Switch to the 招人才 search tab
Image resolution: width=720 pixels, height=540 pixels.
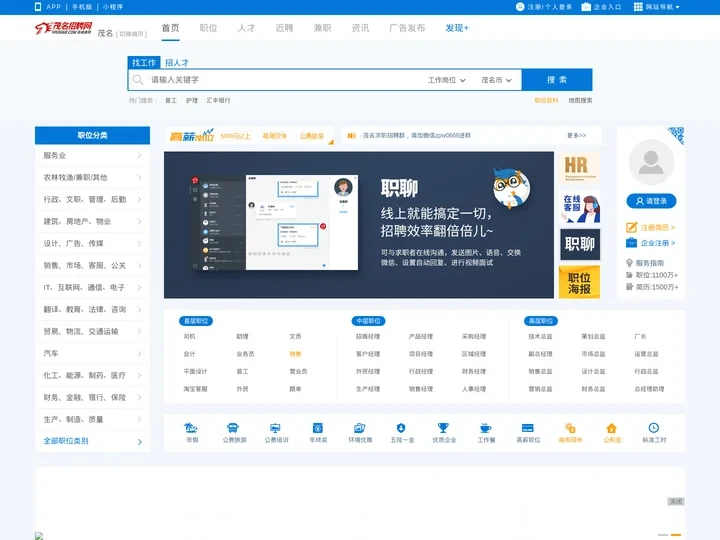pyautogui.click(x=177, y=63)
